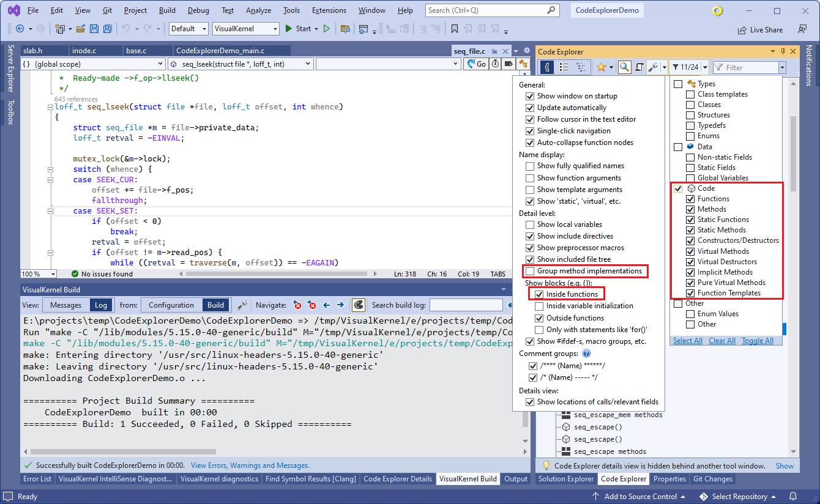Viewport: 820px width, 504px height.
Task: Go to previous error in build log
Action: 297,305
